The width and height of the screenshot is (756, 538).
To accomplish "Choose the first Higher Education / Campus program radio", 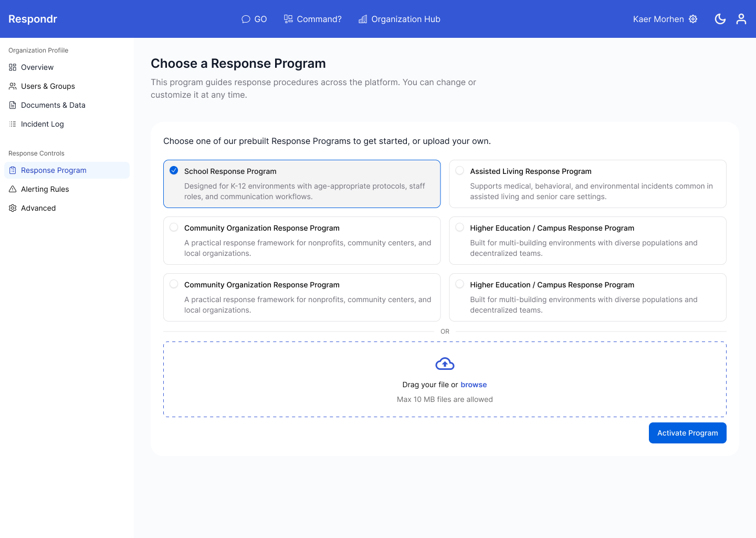I will pos(459,227).
